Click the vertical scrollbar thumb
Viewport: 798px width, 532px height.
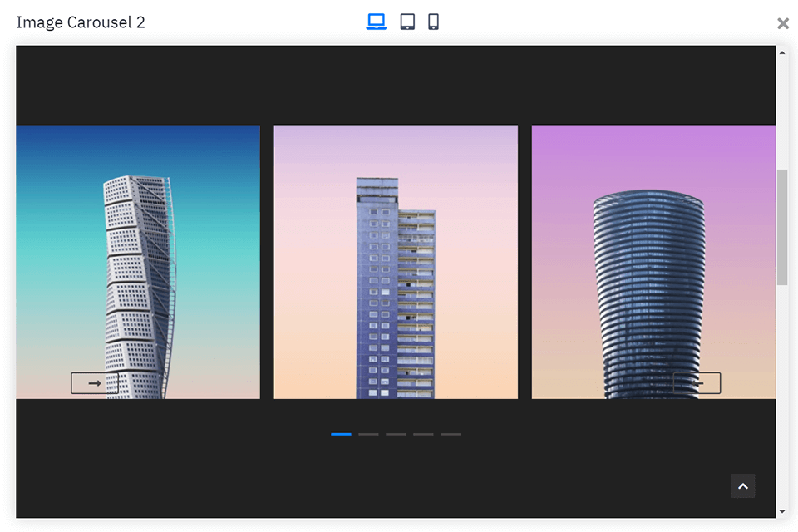(x=782, y=227)
